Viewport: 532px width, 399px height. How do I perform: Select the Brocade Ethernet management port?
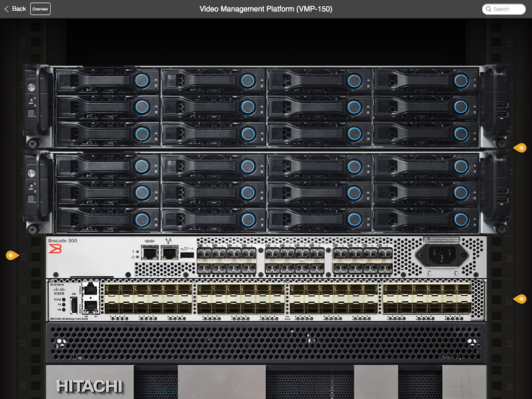170,253
